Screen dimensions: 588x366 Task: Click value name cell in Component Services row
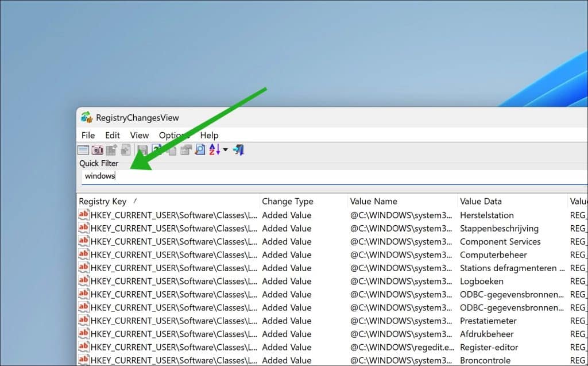point(401,242)
